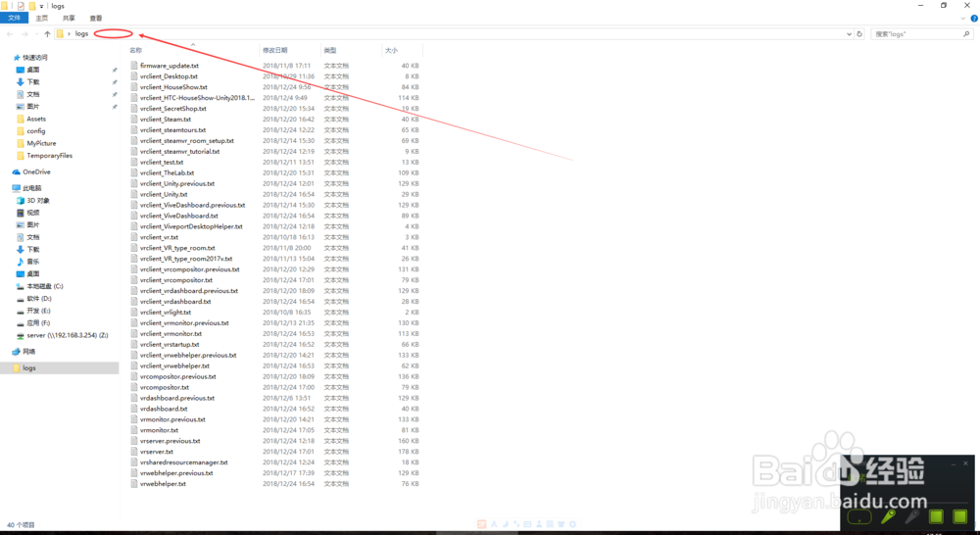This screenshot has width=980, height=535.
Task: Open 应用 (F:) drive
Action: pos(38,323)
